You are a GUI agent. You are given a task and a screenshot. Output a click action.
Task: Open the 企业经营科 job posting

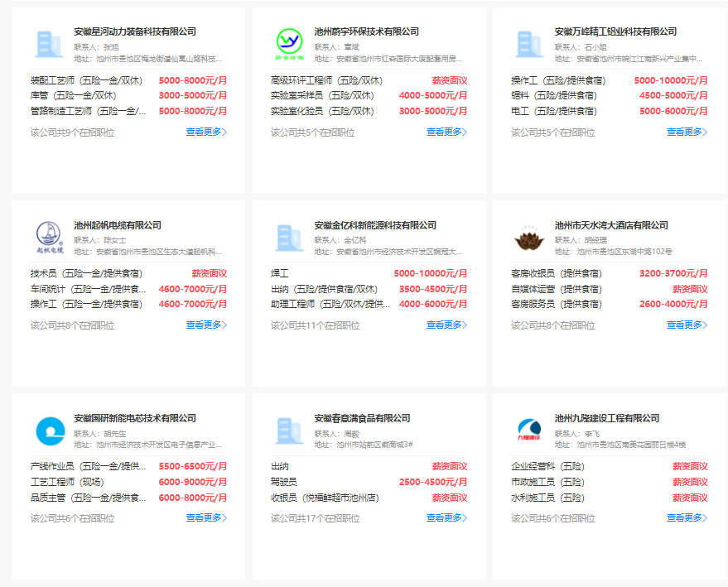[x=547, y=466]
